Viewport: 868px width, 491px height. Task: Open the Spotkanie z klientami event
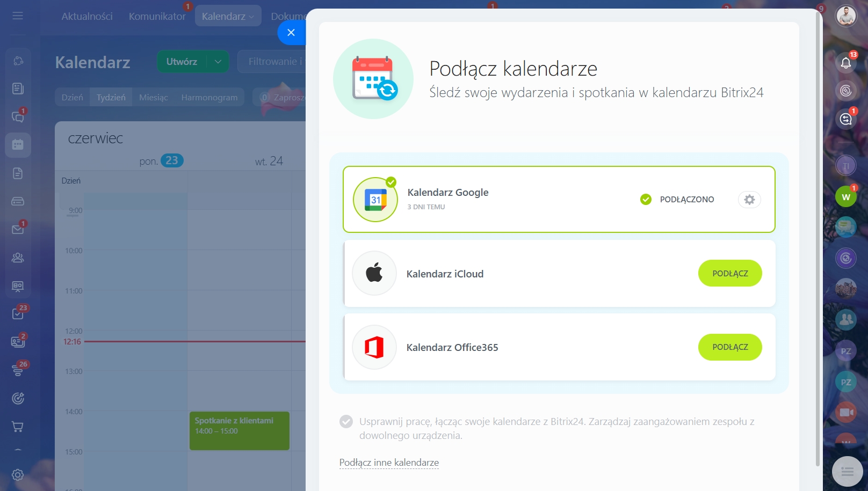point(239,431)
